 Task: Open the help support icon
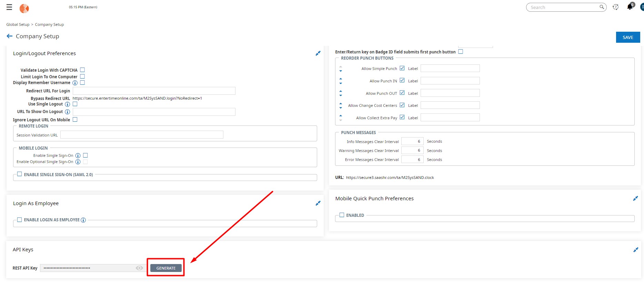615,7
